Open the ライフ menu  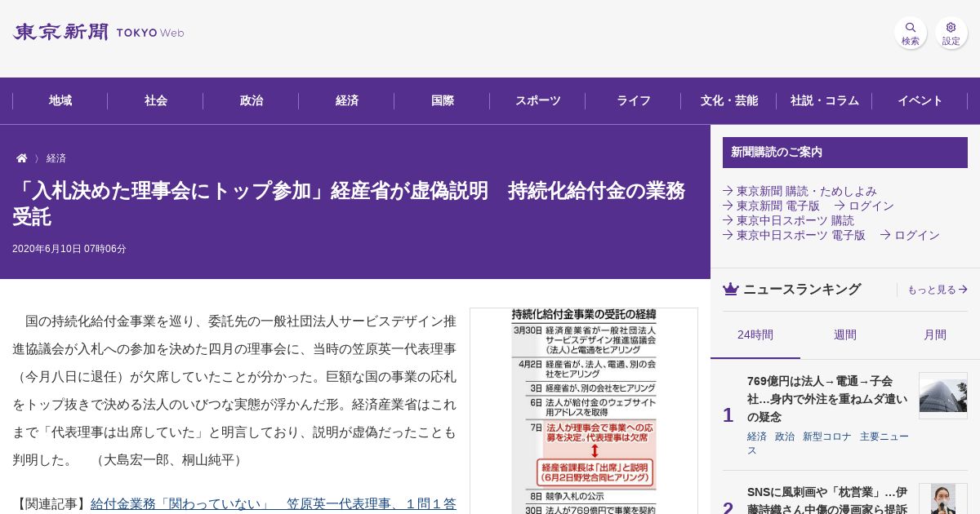click(634, 100)
